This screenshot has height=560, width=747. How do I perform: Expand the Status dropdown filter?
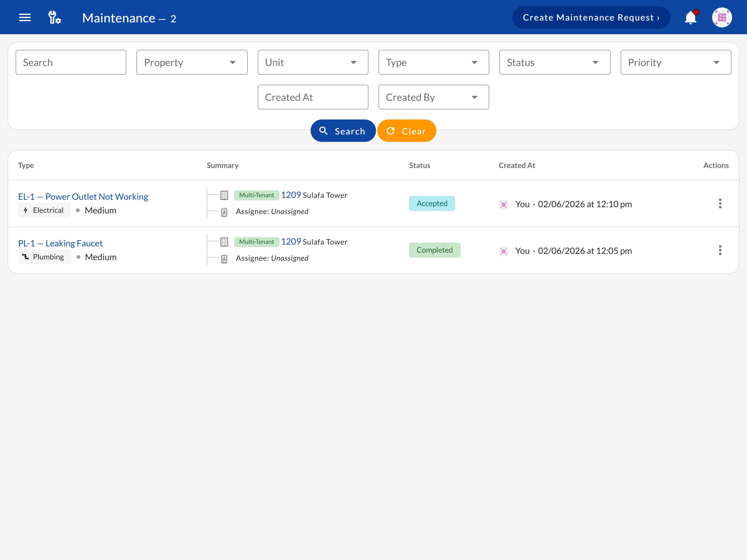(x=555, y=63)
